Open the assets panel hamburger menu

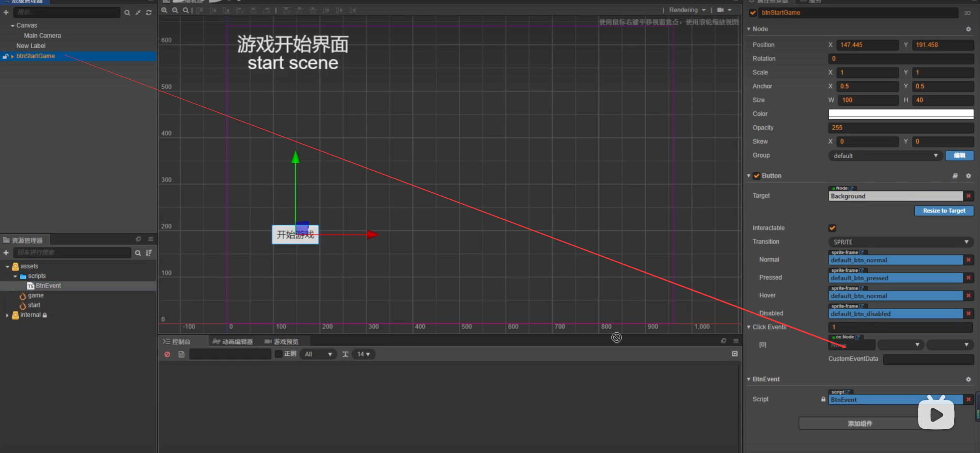(151, 239)
